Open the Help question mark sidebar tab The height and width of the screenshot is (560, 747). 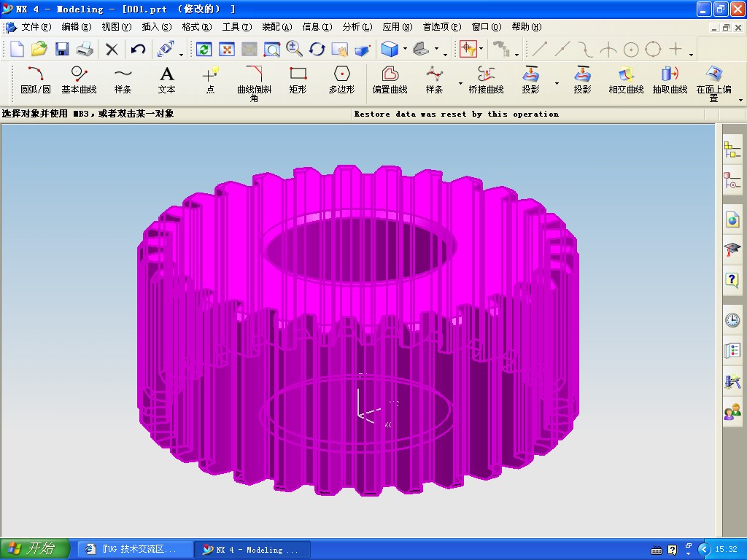[x=732, y=279]
